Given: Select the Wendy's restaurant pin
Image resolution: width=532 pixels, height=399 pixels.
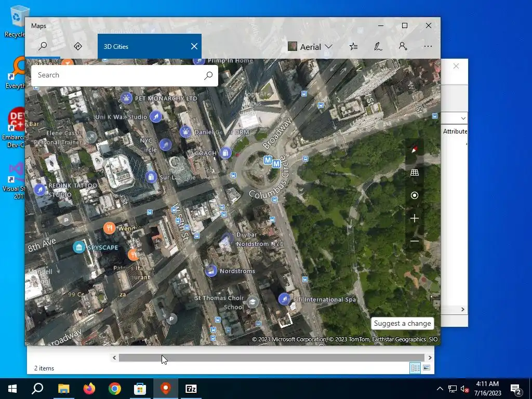Looking at the screenshot, I should pyautogui.click(x=109, y=228).
